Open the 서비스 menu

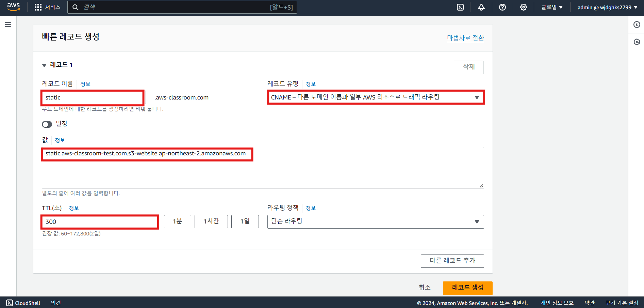click(53, 7)
